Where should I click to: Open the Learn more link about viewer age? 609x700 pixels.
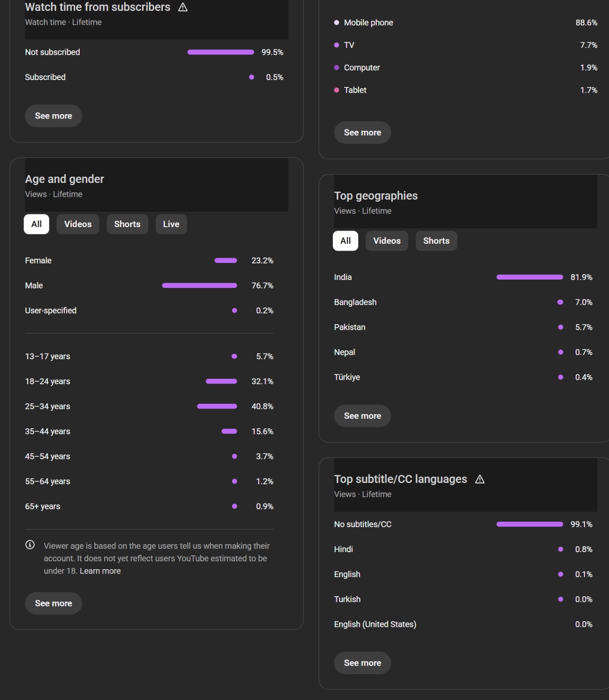pyautogui.click(x=100, y=571)
